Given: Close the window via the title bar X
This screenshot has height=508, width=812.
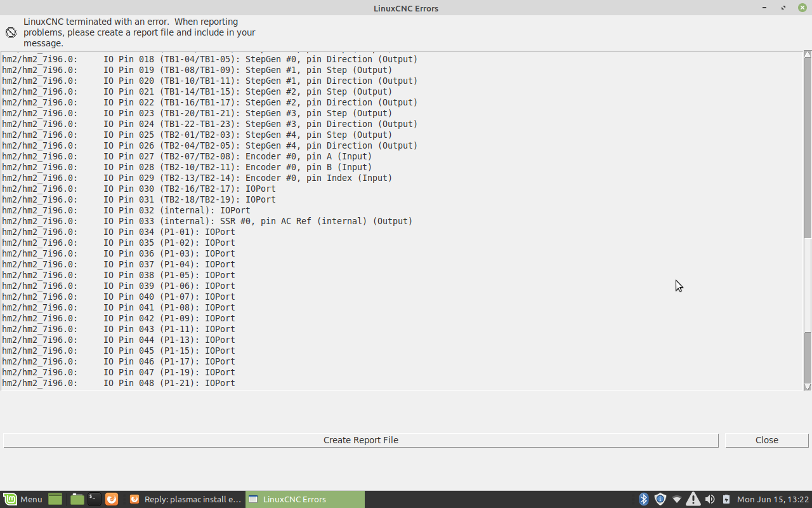Looking at the screenshot, I should (802, 8).
